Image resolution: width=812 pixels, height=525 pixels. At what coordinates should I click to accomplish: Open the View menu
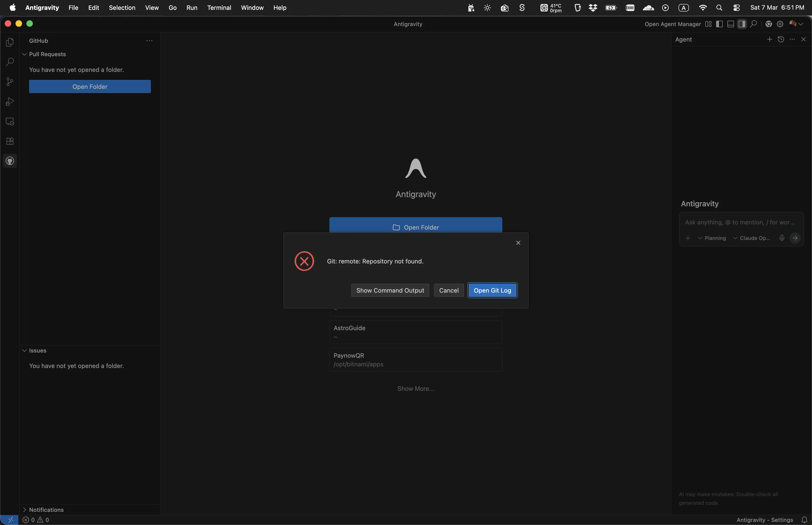pyautogui.click(x=152, y=8)
